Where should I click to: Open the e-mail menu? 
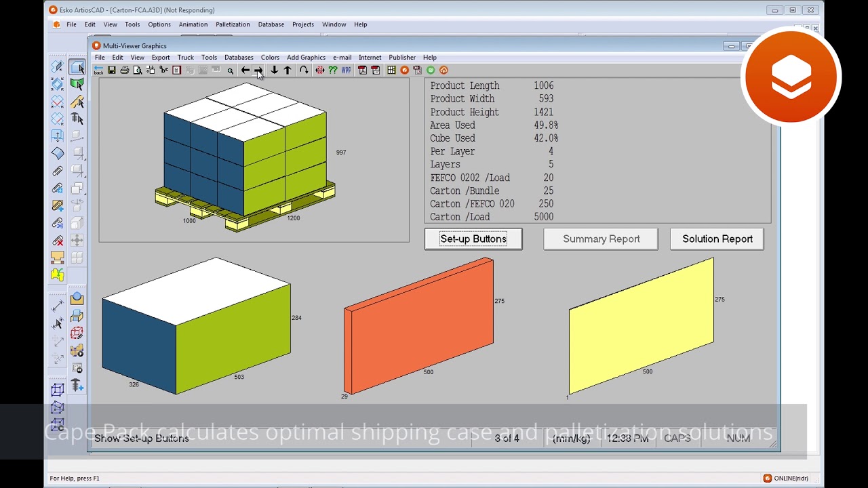click(342, 58)
